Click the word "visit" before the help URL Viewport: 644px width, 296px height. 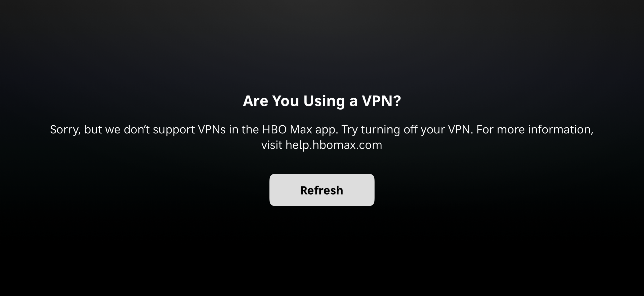pyautogui.click(x=272, y=145)
